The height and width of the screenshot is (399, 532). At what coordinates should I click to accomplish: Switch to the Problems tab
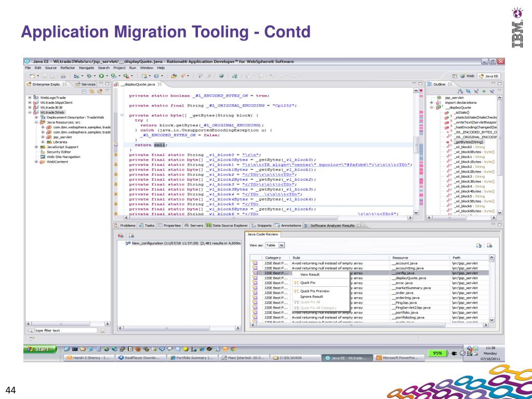pos(125,225)
